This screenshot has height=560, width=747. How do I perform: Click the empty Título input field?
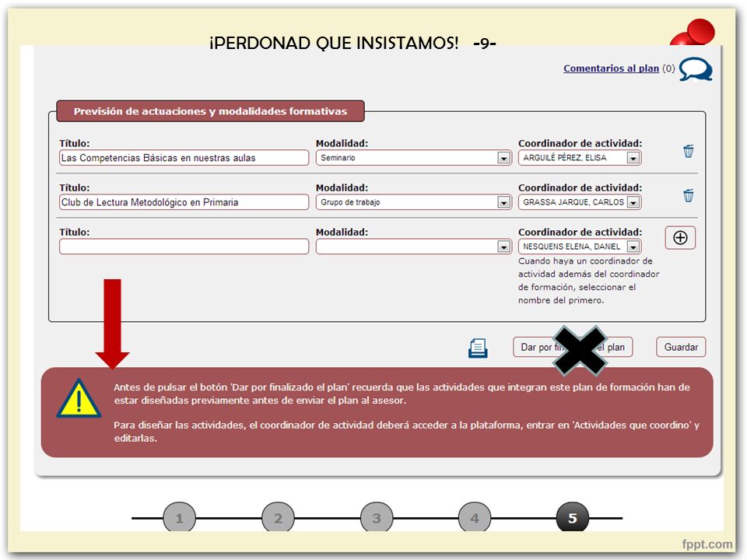pos(184,247)
